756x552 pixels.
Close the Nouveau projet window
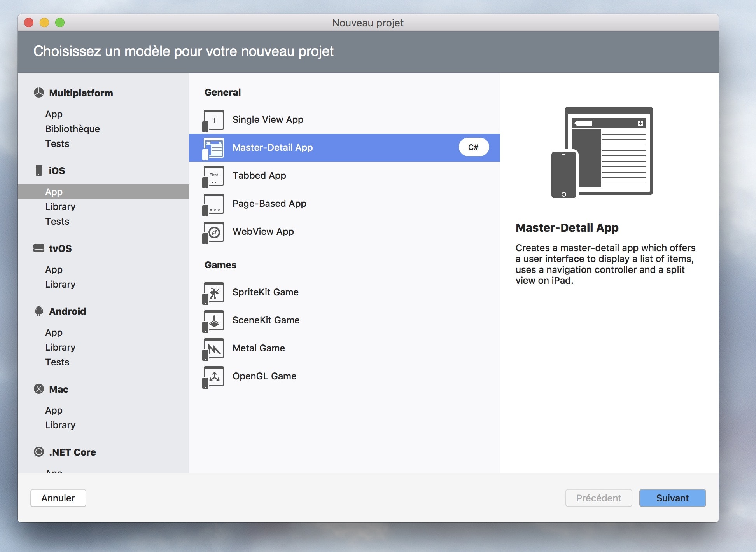click(29, 23)
